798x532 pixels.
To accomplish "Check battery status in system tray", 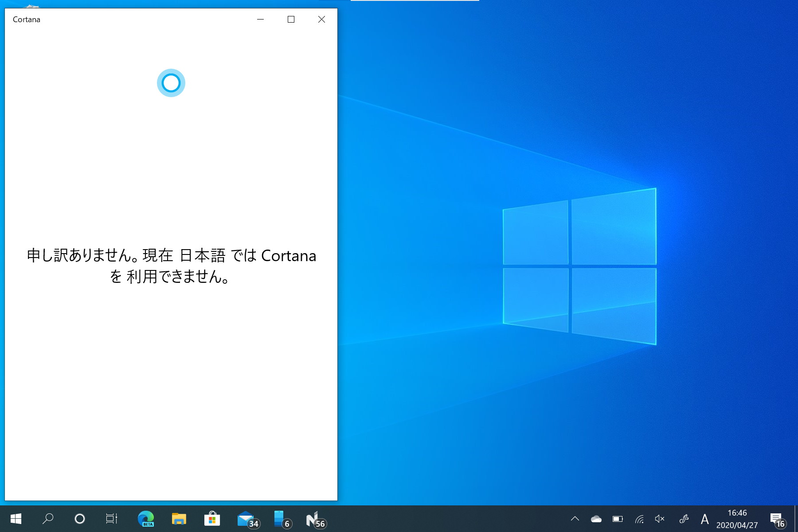I will [x=618, y=519].
